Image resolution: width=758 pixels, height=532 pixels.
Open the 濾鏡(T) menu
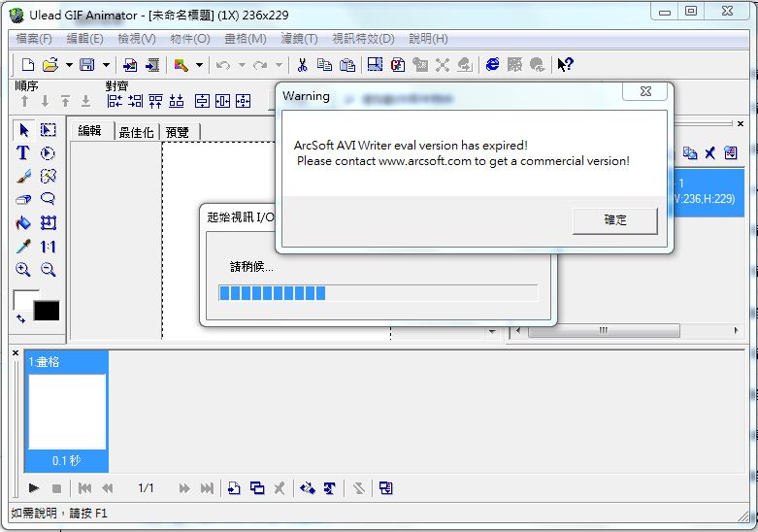[x=299, y=39]
